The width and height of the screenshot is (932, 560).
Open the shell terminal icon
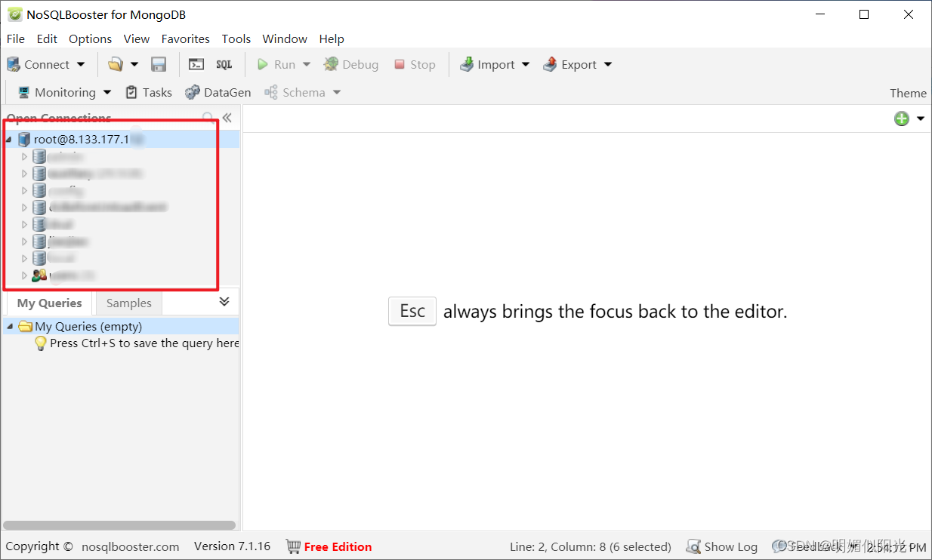[x=196, y=65]
